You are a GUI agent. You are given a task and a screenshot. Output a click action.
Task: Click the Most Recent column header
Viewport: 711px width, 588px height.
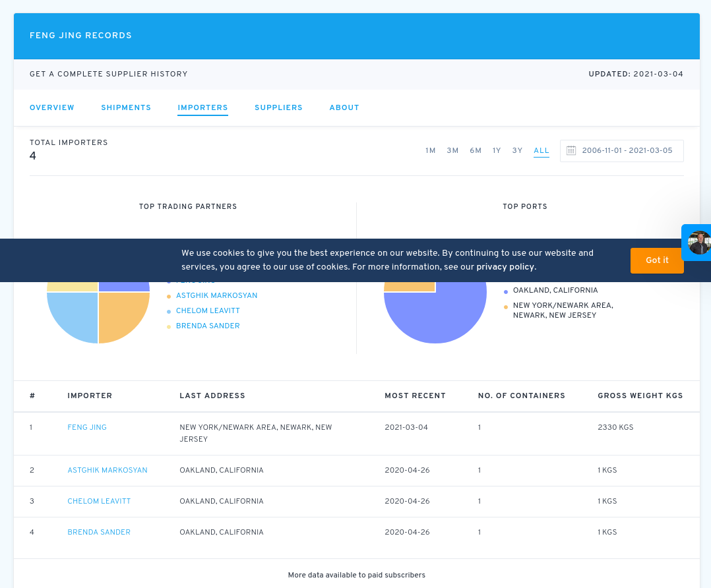pos(415,396)
